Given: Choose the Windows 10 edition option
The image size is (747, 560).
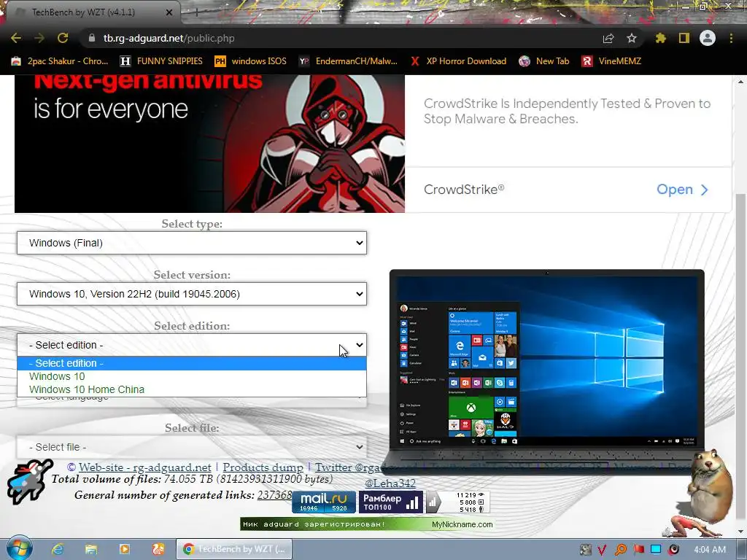Looking at the screenshot, I should click(x=192, y=376).
